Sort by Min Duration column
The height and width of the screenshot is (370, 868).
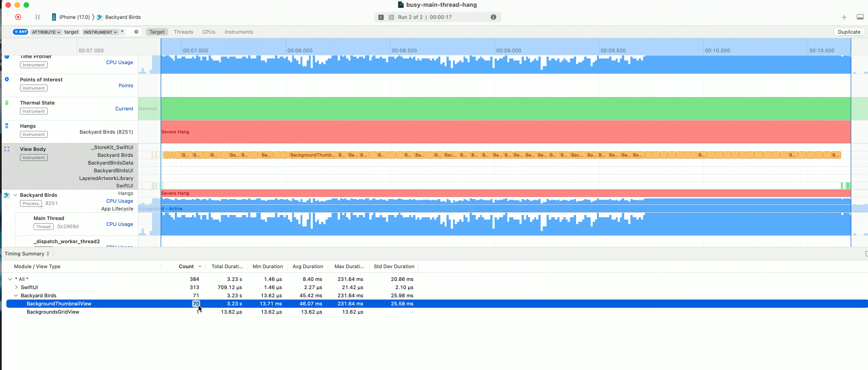tap(268, 267)
